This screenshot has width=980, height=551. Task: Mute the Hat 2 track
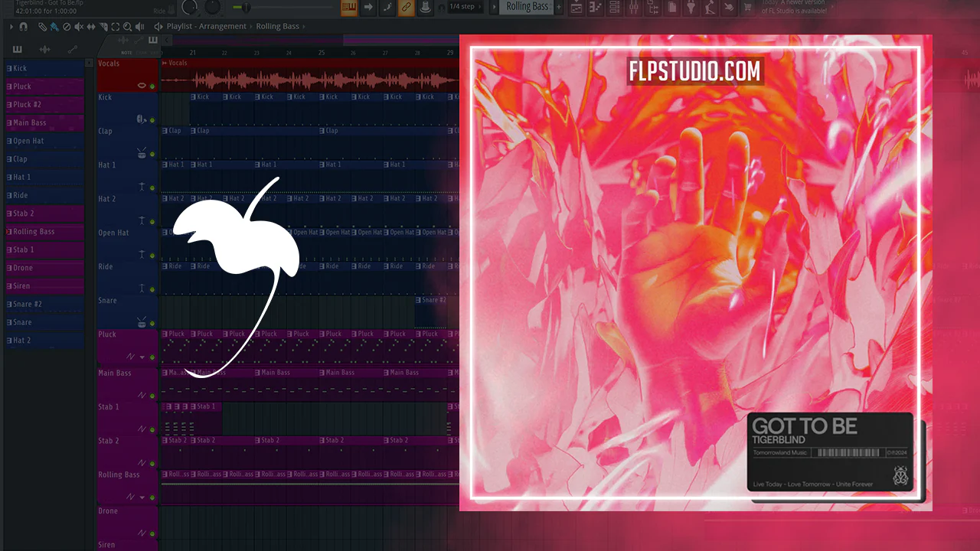(152, 221)
